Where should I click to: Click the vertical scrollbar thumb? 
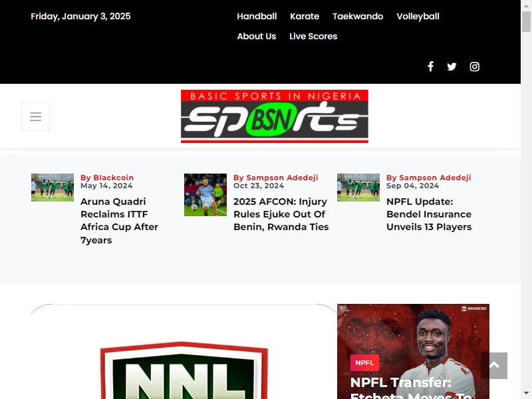tap(526, 21)
